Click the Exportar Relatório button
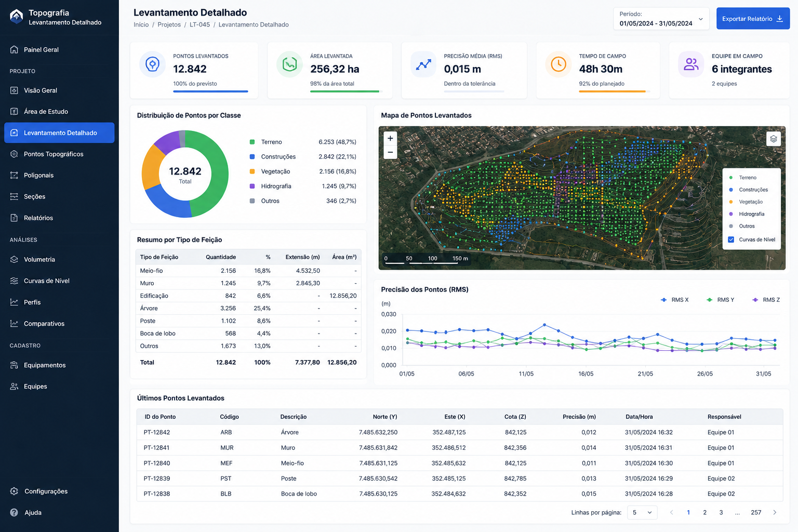 tap(753, 19)
